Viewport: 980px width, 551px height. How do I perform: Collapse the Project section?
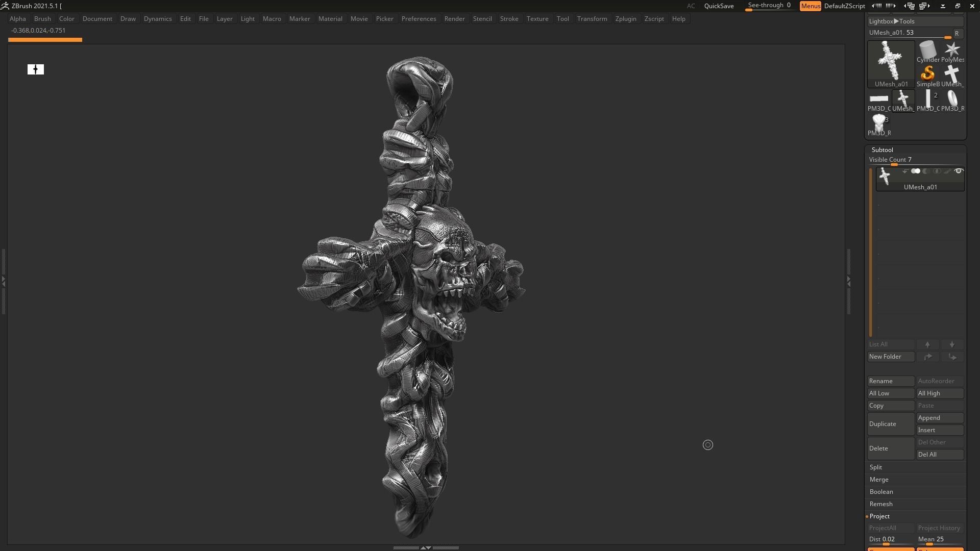(x=879, y=516)
